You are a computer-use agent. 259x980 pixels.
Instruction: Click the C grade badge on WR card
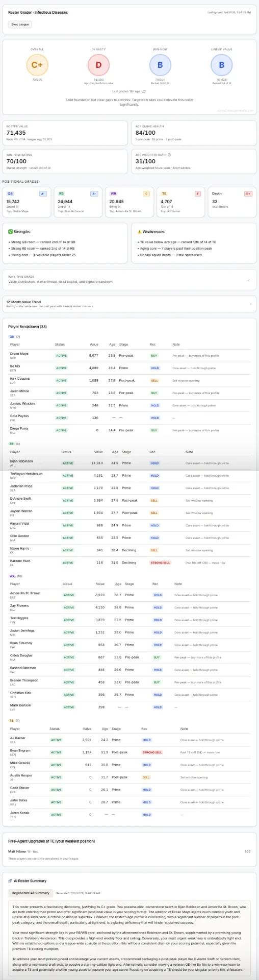146,193
